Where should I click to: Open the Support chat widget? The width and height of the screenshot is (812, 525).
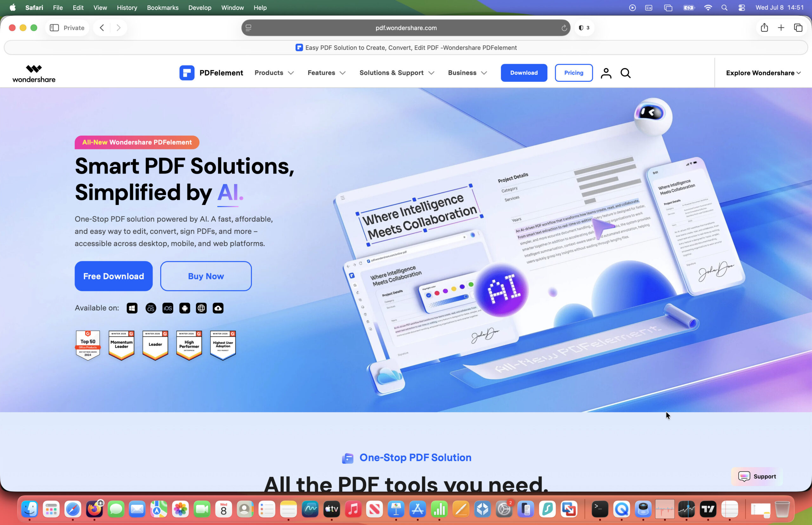coord(757,476)
